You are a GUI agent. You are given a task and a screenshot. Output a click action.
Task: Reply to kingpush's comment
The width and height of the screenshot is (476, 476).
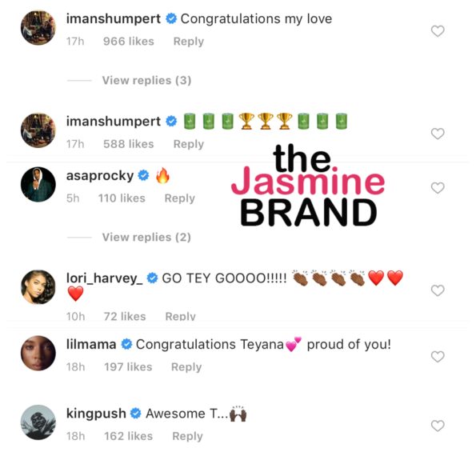pos(187,436)
